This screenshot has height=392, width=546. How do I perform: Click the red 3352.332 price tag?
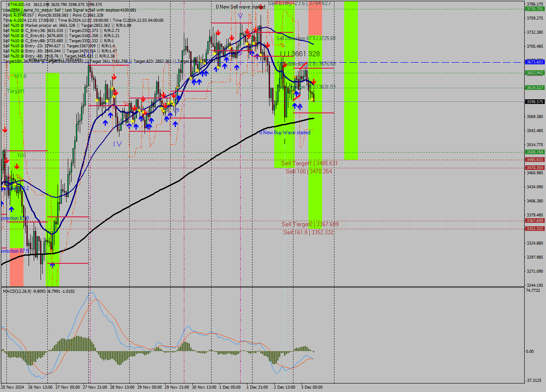[x=534, y=229]
